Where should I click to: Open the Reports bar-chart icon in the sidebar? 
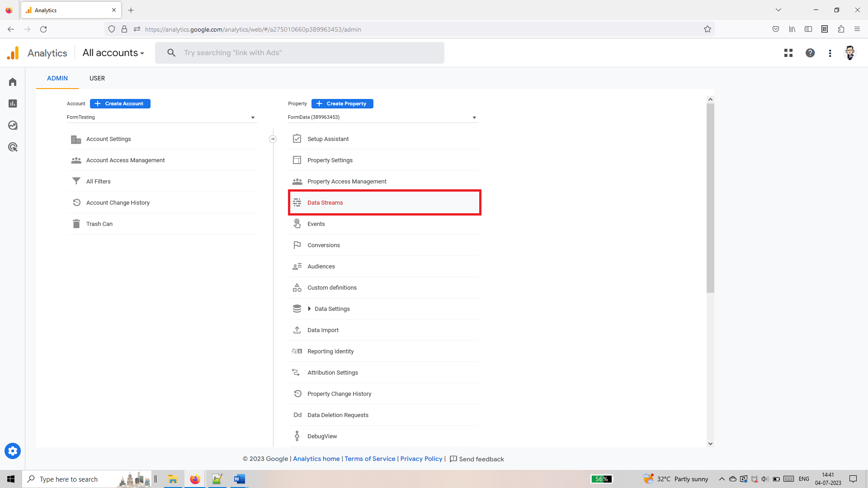[13, 103]
